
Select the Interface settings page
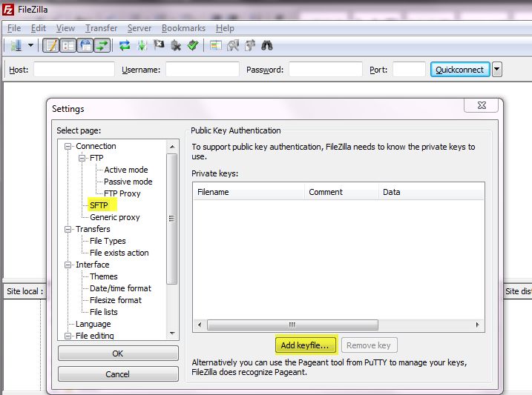click(x=92, y=265)
